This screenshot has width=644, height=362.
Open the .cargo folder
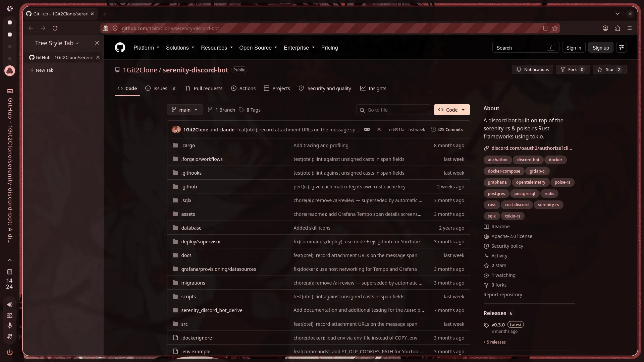tap(188, 145)
